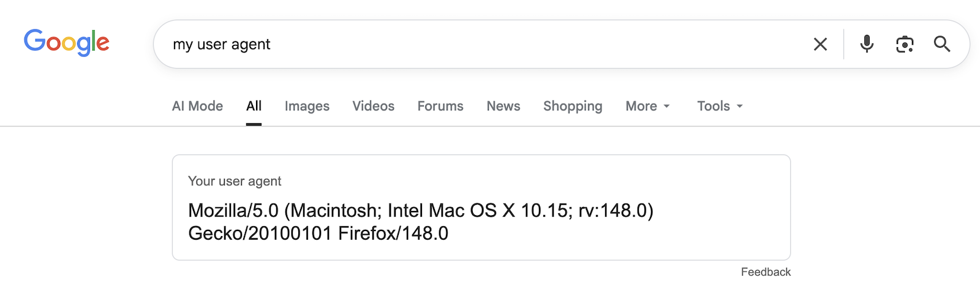Image resolution: width=980 pixels, height=282 pixels.
Task: Open the Forums results tab
Action: click(440, 106)
